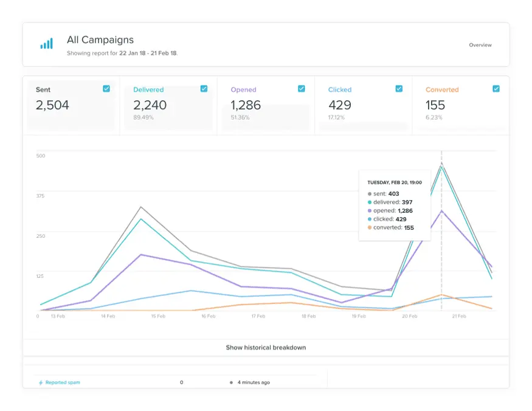Click the blue clicked dot in the tooltip
532x411 pixels.
[370, 219]
